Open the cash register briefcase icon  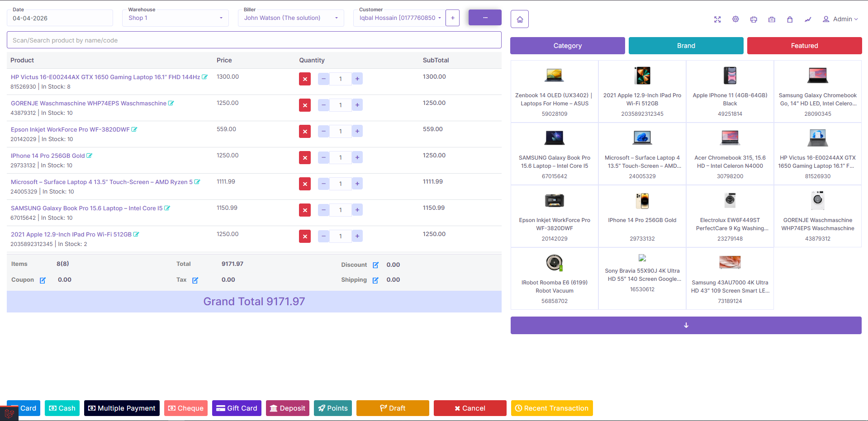[772, 19]
